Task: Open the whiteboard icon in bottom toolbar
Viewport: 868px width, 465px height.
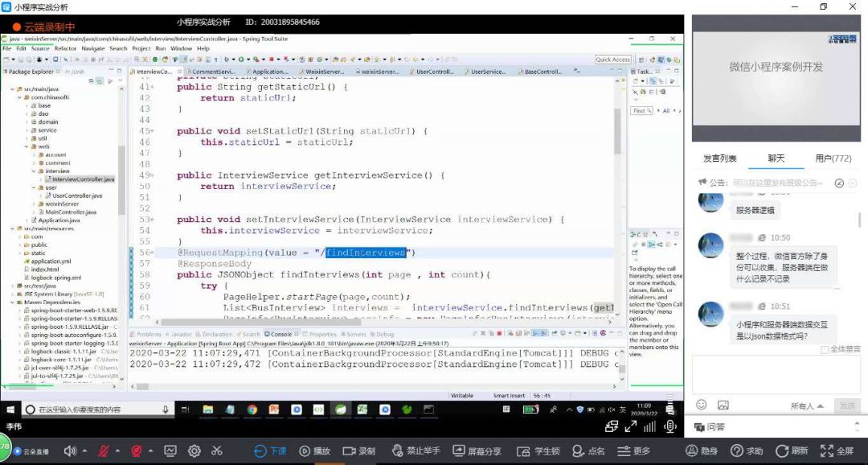Action: click(x=170, y=451)
